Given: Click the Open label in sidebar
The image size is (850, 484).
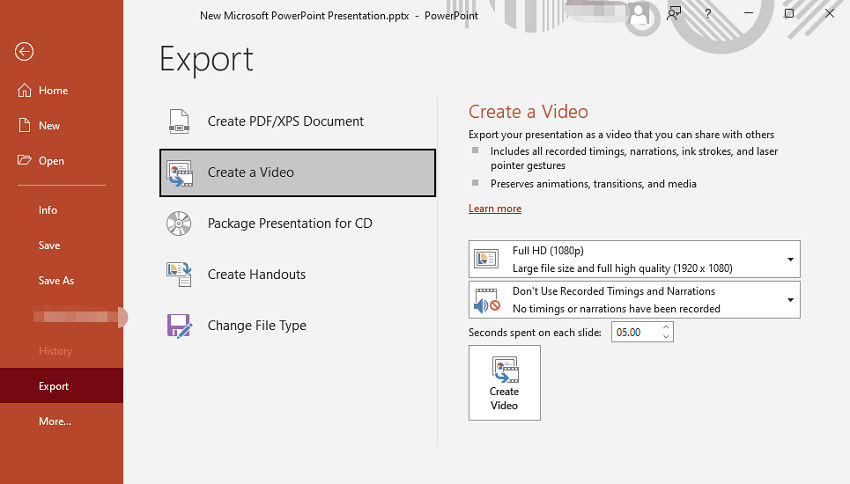Looking at the screenshot, I should [51, 161].
